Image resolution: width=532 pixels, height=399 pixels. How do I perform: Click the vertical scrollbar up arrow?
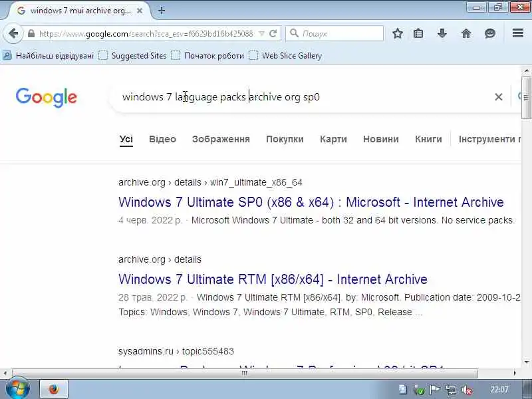click(x=526, y=71)
